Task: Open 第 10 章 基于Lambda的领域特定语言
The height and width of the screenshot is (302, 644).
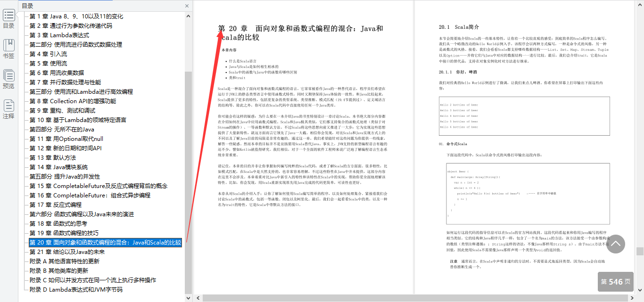Action: coord(78,120)
